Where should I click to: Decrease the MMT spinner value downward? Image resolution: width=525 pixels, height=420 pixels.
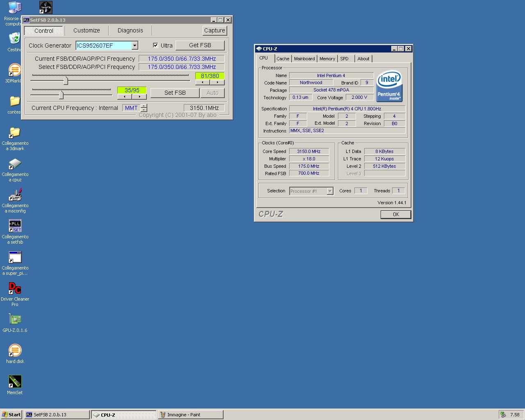coord(144,110)
